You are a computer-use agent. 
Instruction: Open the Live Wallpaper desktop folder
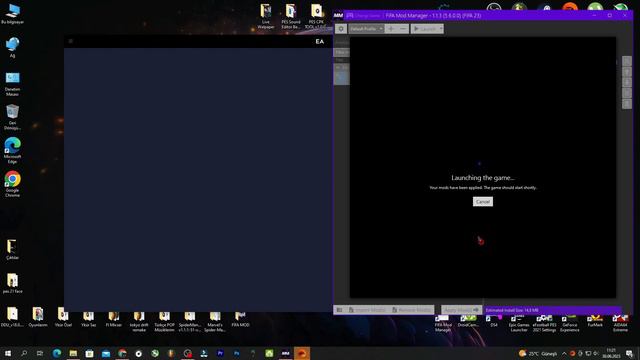[266, 16]
